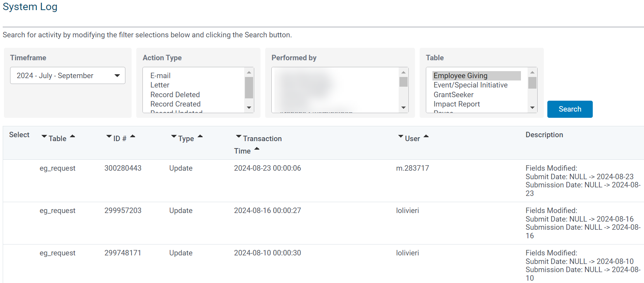The image size is (644, 283).
Task: Sort Table column descending arrow
Action: click(x=44, y=136)
